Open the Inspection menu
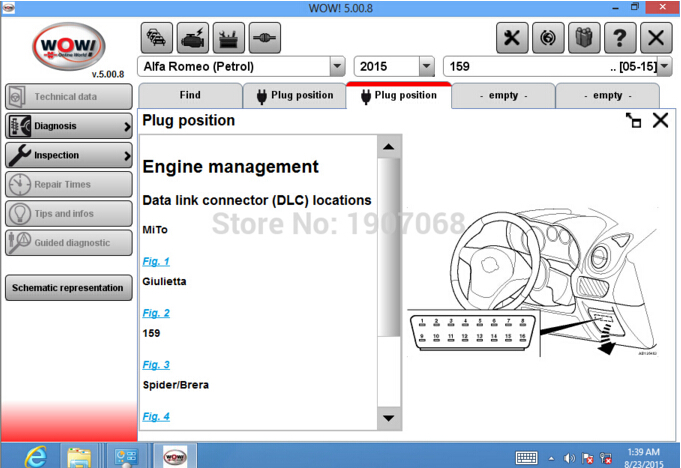Image resolution: width=681 pixels, height=468 pixels. (69, 155)
